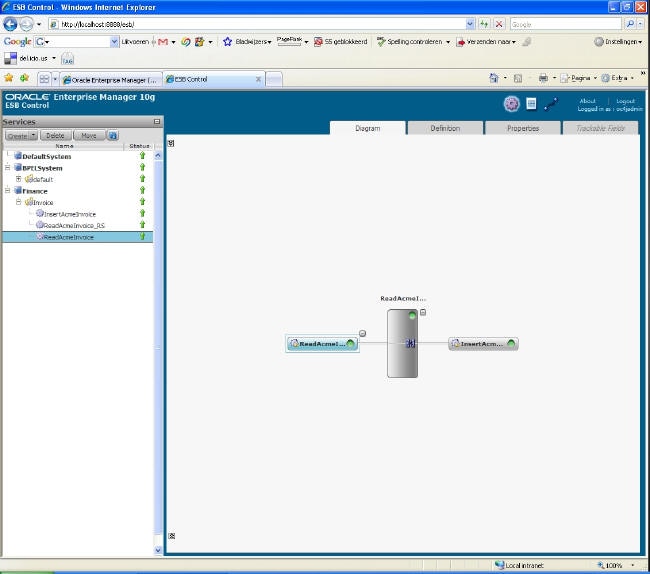Collapse the minus toggle above ReadAcmeI... adapter node
650x574 pixels.
coord(362,333)
